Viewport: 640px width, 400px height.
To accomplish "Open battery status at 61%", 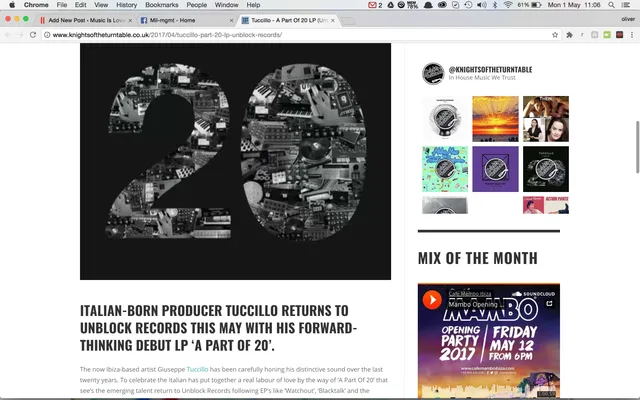I will (529, 5).
